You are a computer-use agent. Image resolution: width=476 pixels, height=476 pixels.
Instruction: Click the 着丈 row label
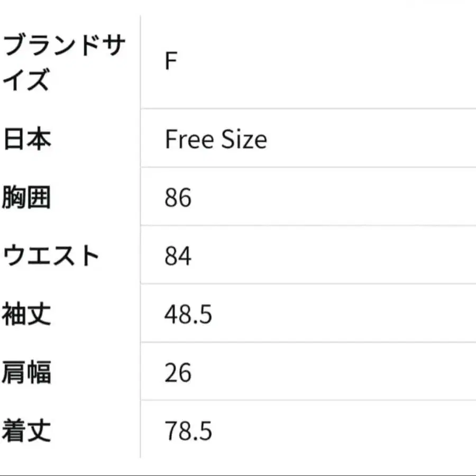[28, 431]
